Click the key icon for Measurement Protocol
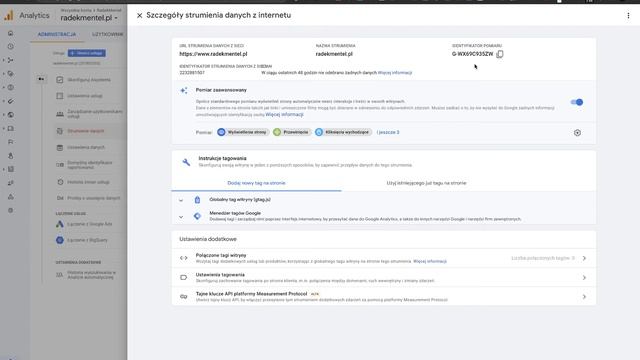This screenshot has height=360, width=640. (x=184, y=297)
